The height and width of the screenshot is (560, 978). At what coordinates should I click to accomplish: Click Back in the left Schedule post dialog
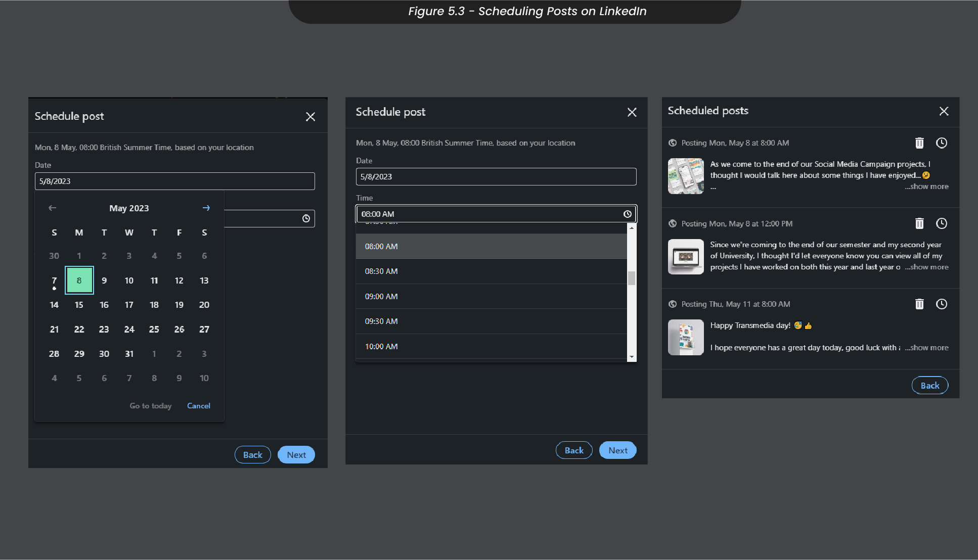coord(252,455)
